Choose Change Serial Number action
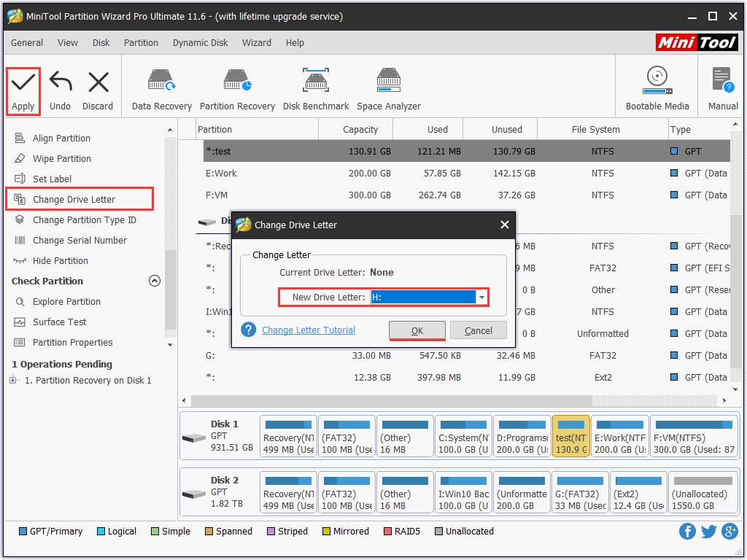Viewport: 747px width, 560px height. tap(80, 241)
